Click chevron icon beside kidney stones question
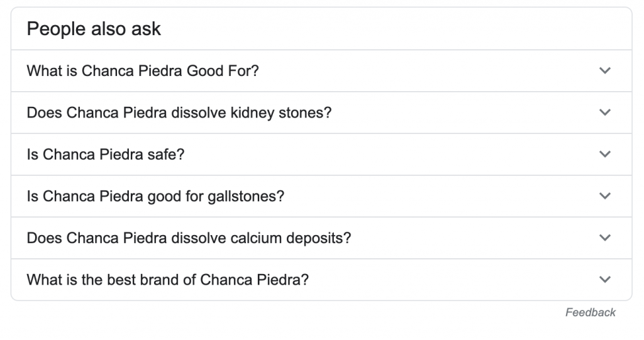Screen dimensions: 644x340 (604, 112)
